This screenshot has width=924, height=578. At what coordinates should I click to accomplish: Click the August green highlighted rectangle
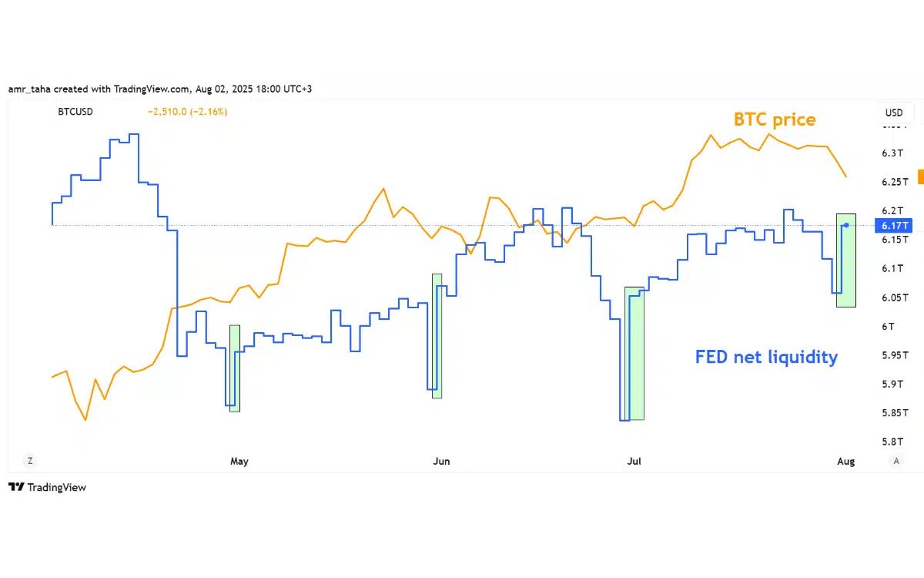click(846, 260)
